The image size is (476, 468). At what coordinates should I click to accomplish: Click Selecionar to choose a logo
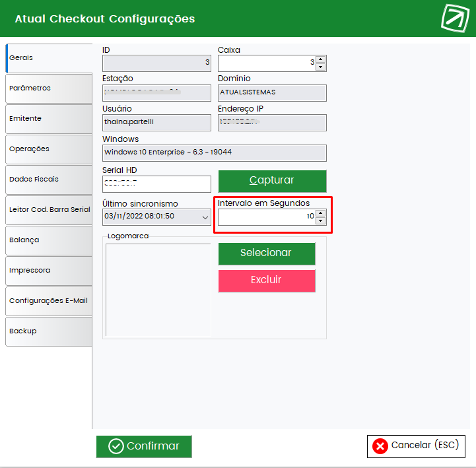tap(267, 253)
